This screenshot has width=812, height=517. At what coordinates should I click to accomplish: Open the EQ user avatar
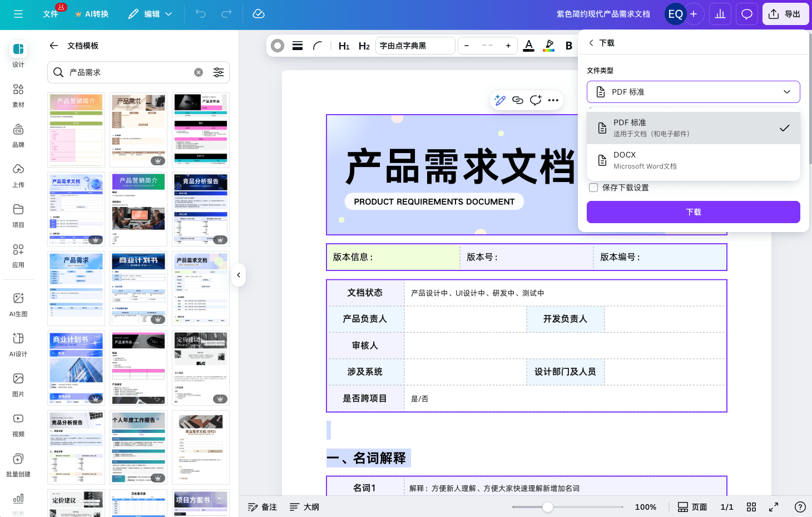tap(675, 14)
